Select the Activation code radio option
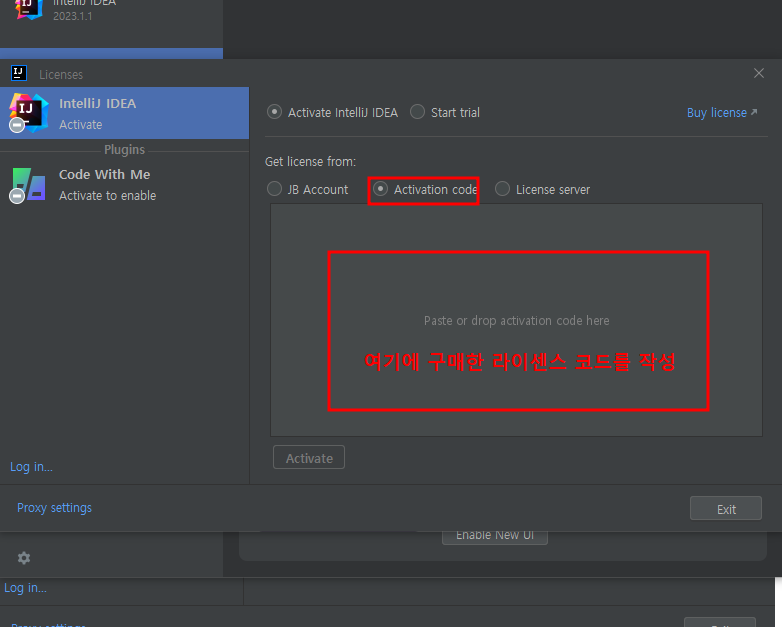Screen dimensions: 782x627 pos(425,189)
